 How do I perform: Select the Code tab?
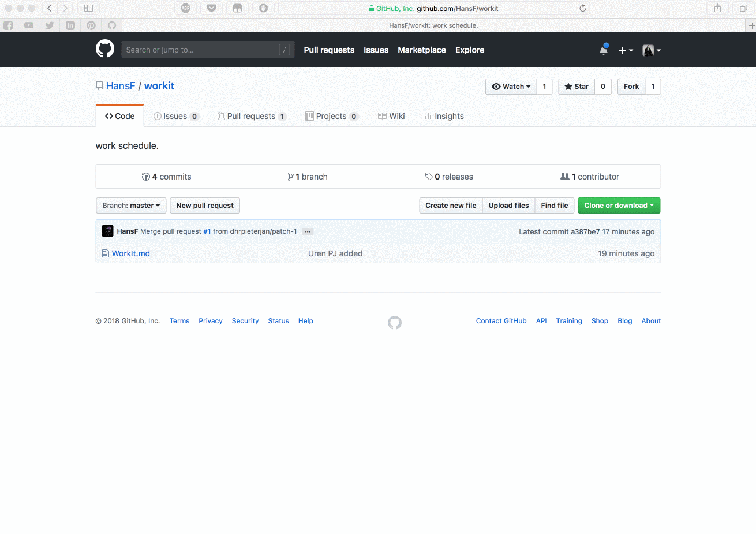119,116
